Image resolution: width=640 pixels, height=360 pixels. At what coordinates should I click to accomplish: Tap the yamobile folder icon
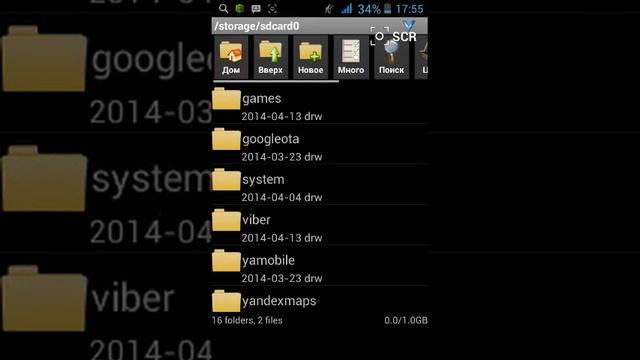[226, 260]
